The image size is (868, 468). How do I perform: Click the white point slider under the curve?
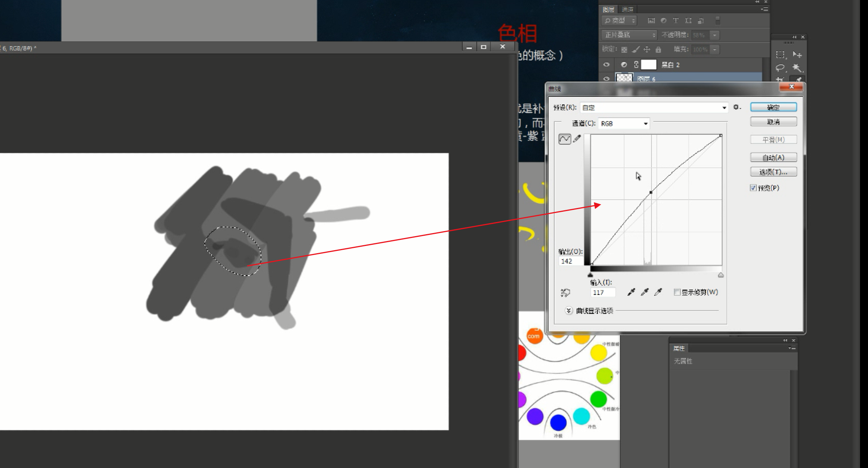(721, 275)
